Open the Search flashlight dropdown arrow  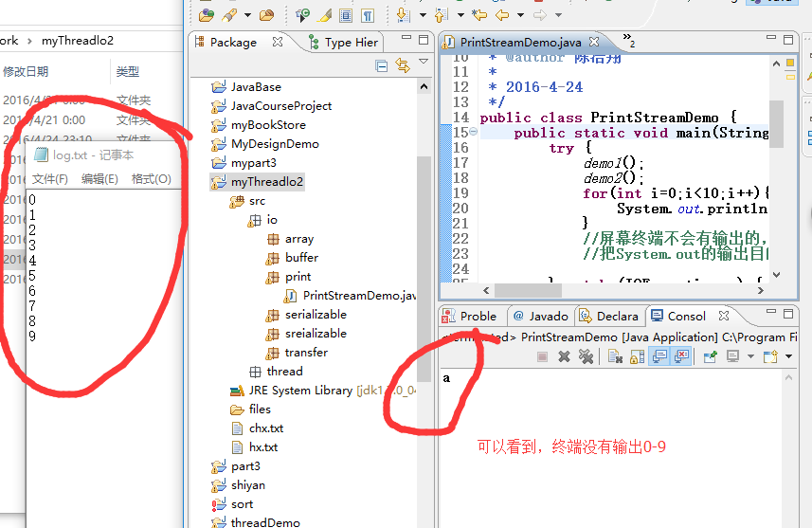pyautogui.click(x=247, y=15)
